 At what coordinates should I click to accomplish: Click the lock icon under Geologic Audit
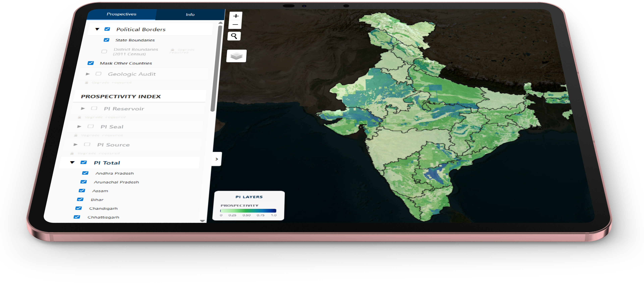[x=87, y=82]
